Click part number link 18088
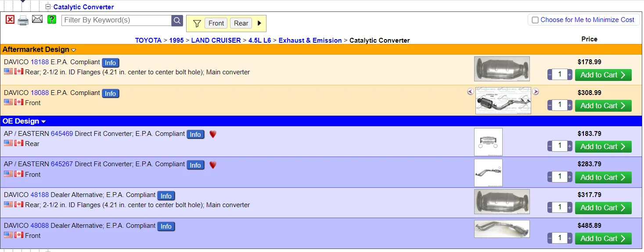644x252 pixels. pyautogui.click(x=40, y=93)
